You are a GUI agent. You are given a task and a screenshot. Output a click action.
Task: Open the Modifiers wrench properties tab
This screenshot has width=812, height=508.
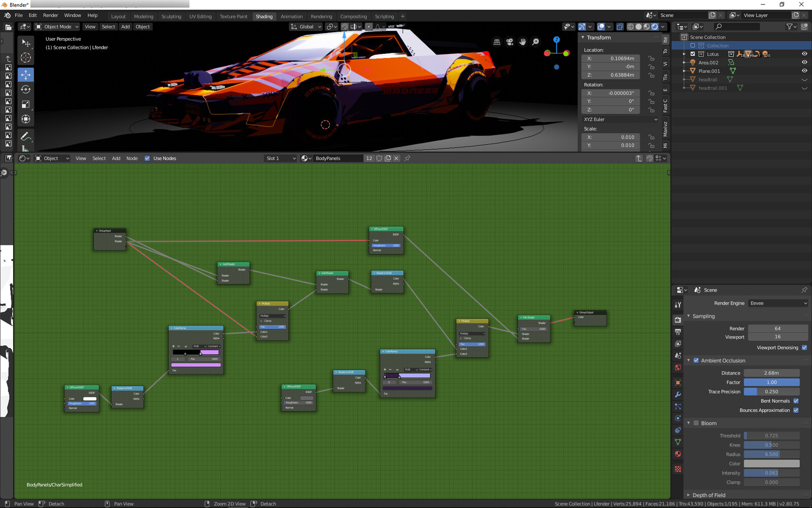(x=678, y=395)
